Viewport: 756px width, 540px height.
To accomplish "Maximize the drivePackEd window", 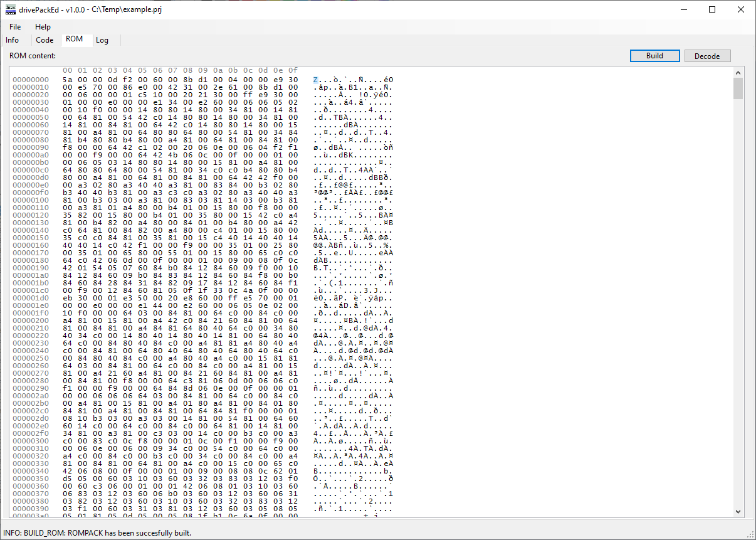I will point(712,9).
